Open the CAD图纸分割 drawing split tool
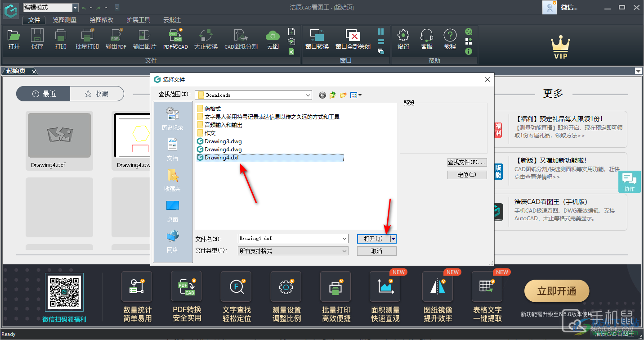Image resolution: width=644 pixels, height=340 pixels. (240, 40)
